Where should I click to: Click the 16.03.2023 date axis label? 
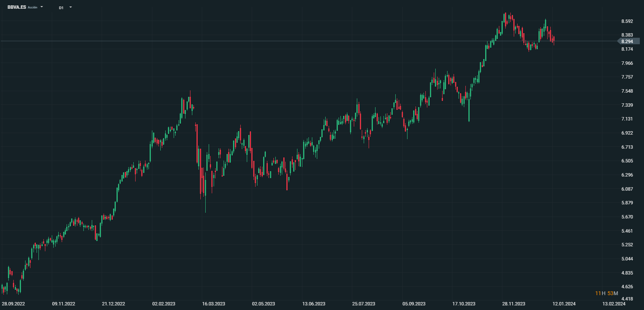click(214, 304)
